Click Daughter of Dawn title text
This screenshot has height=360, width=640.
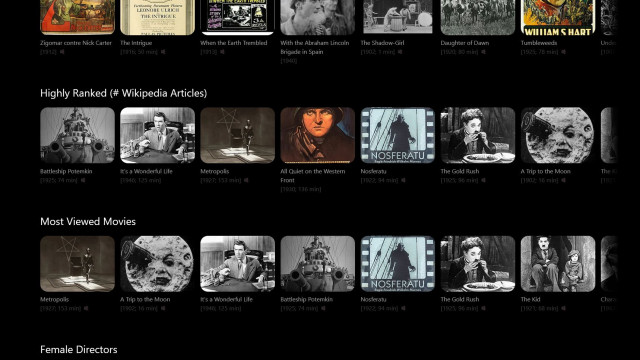pyautogui.click(x=464, y=43)
